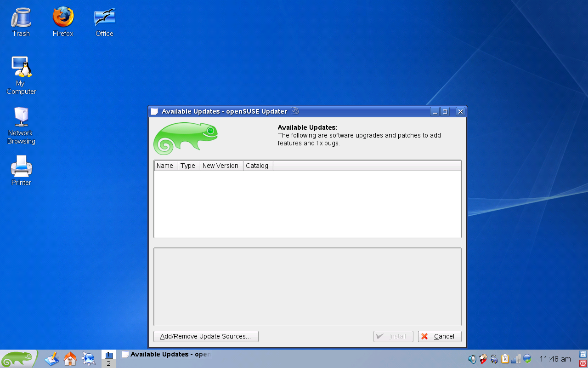Minimize the openSUSE Updater window
Image resolution: width=588 pixels, height=368 pixels.
click(x=435, y=111)
